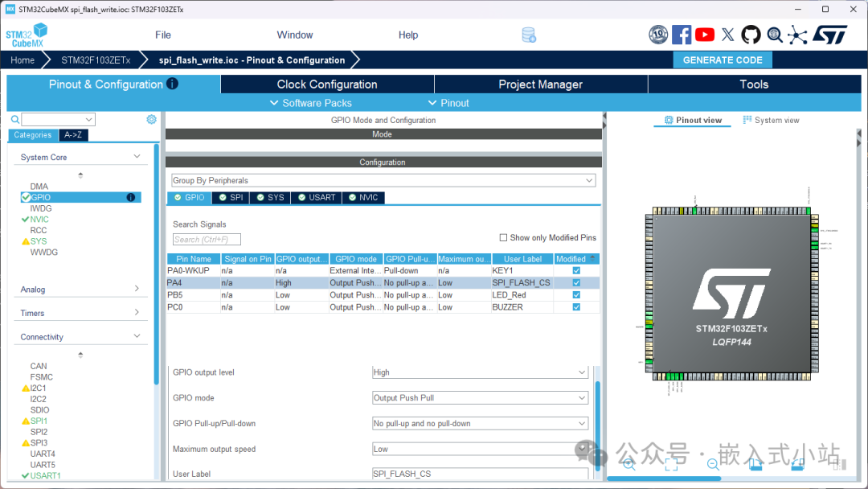Open the database update icon
This screenshot has width=868, height=489.
[x=529, y=35]
